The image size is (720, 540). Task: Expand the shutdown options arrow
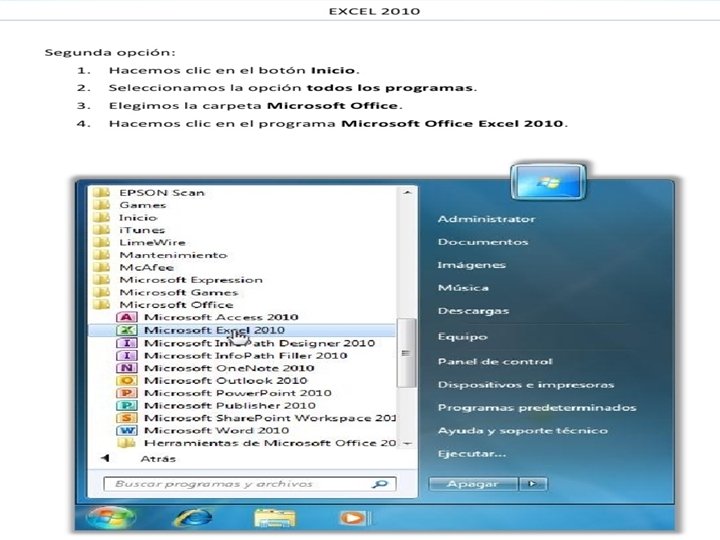point(533,484)
